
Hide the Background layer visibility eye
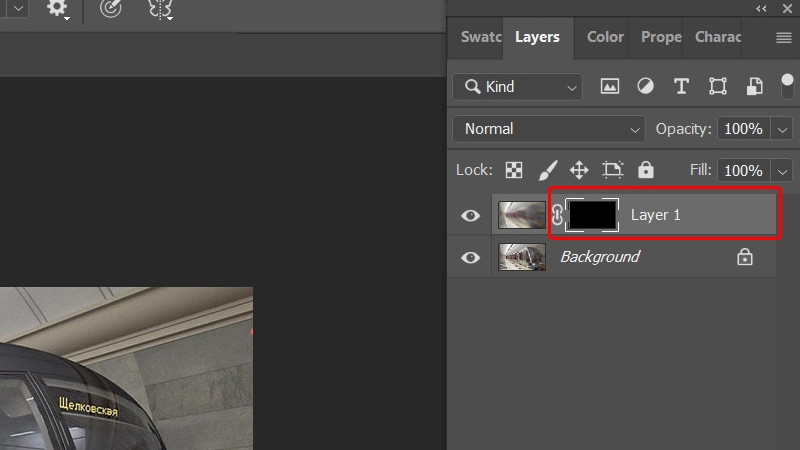[x=470, y=257]
